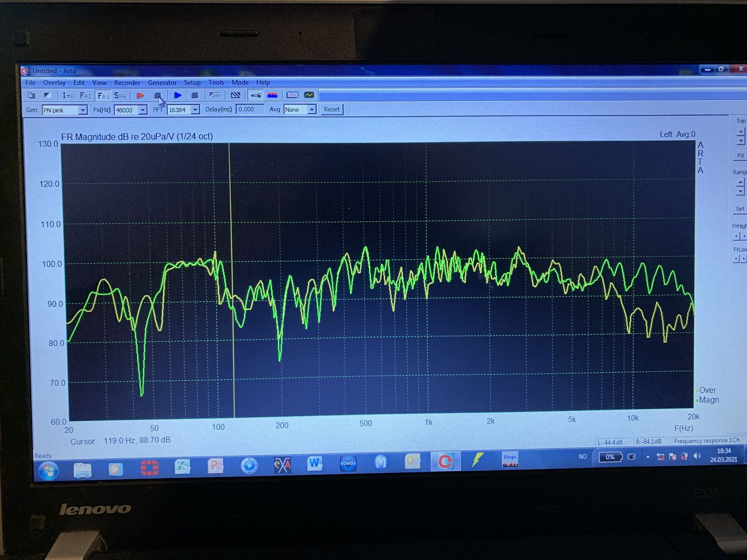
Task: Expand the Avg None dropdown
Action: [312, 109]
